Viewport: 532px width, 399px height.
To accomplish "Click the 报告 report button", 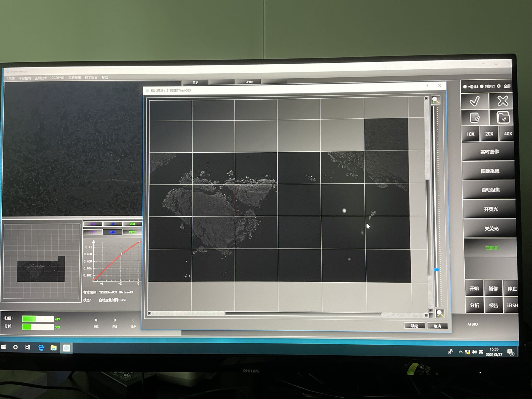I will coord(493,305).
